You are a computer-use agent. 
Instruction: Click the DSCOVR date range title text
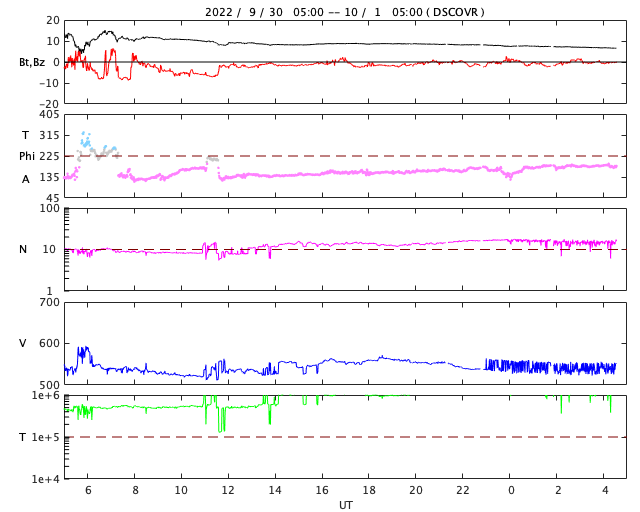pos(344,12)
